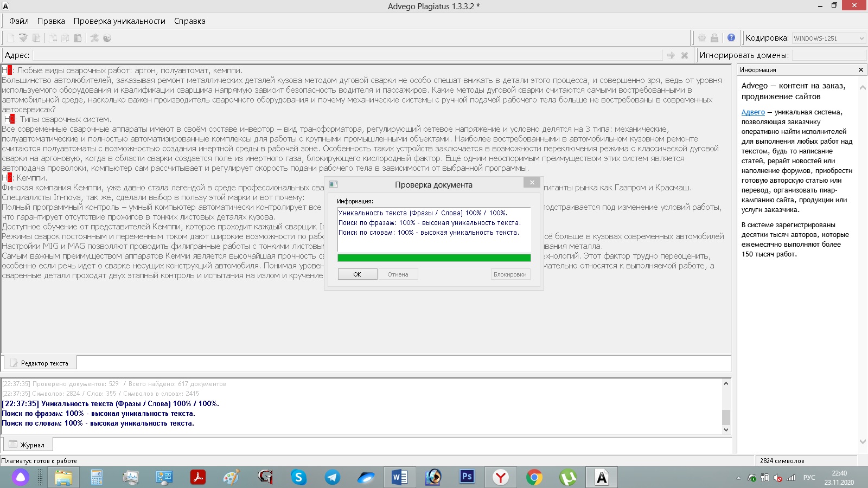Viewport: 868px width, 488px height.
Task: Open the Адвего hyperlink in info panel
Action: coord(753,112)
